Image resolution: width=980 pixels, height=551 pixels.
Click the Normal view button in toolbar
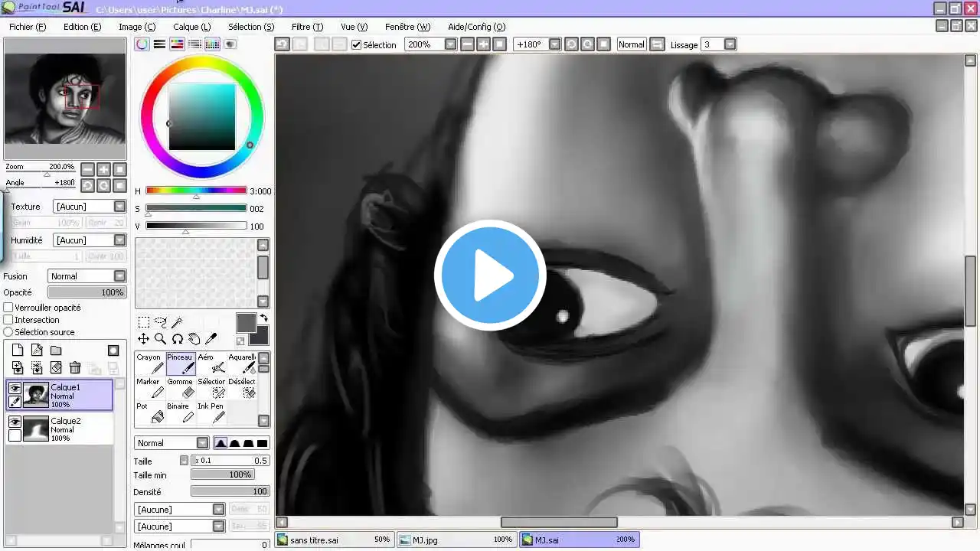[x=632, y=44]
